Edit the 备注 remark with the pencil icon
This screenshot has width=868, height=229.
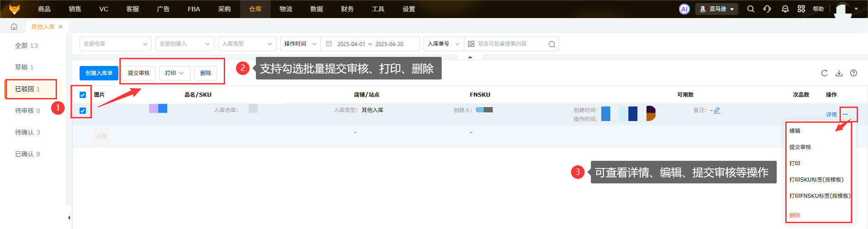coord(717,110)
